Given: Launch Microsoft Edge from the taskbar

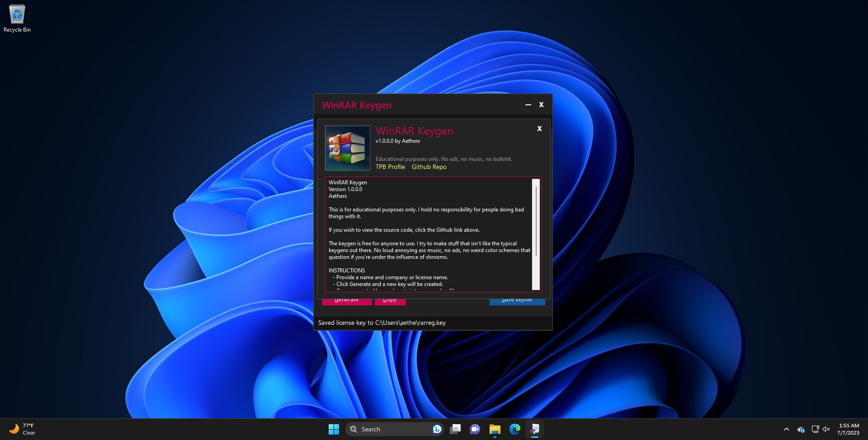Looking at the screenshot, I should click(515, 429).
